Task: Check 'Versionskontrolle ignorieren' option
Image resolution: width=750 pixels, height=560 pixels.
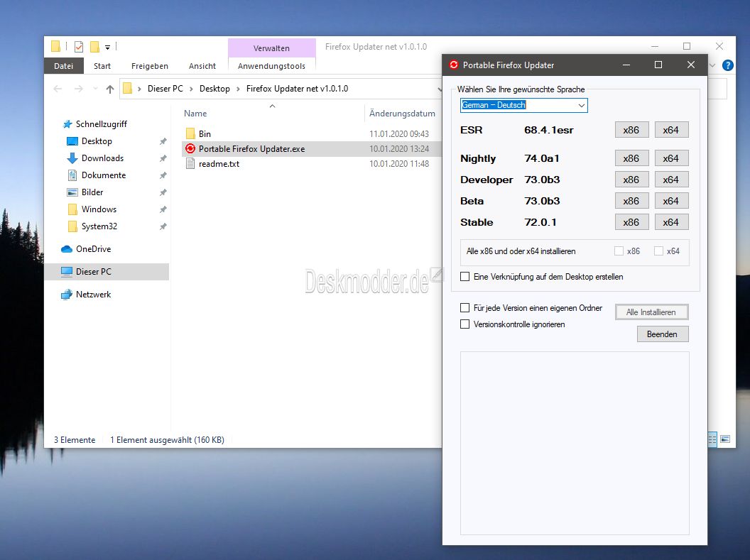Action: coord(464,324)
